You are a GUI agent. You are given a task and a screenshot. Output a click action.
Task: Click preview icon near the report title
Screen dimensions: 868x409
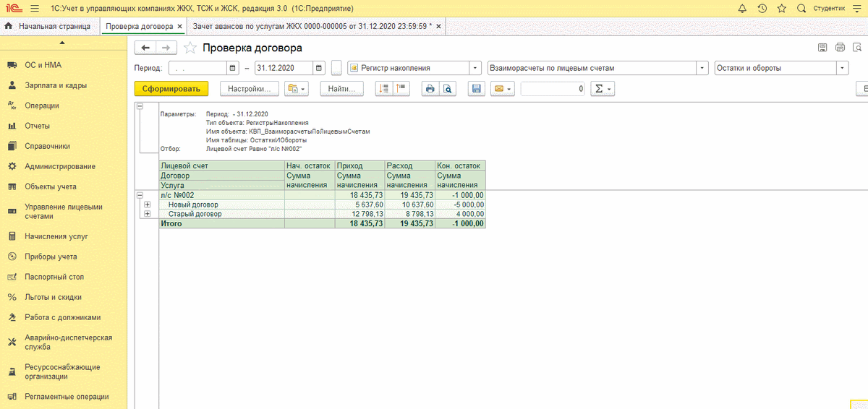pos(857,48)
